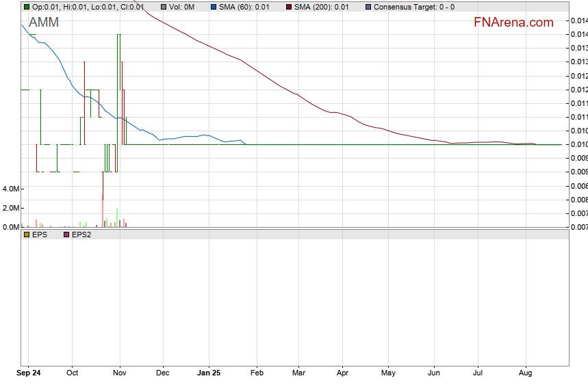Viewport: 588px width, 387px height.
Task: Open the FNArena.com watermark link
Action: click(x=513, y=23)
